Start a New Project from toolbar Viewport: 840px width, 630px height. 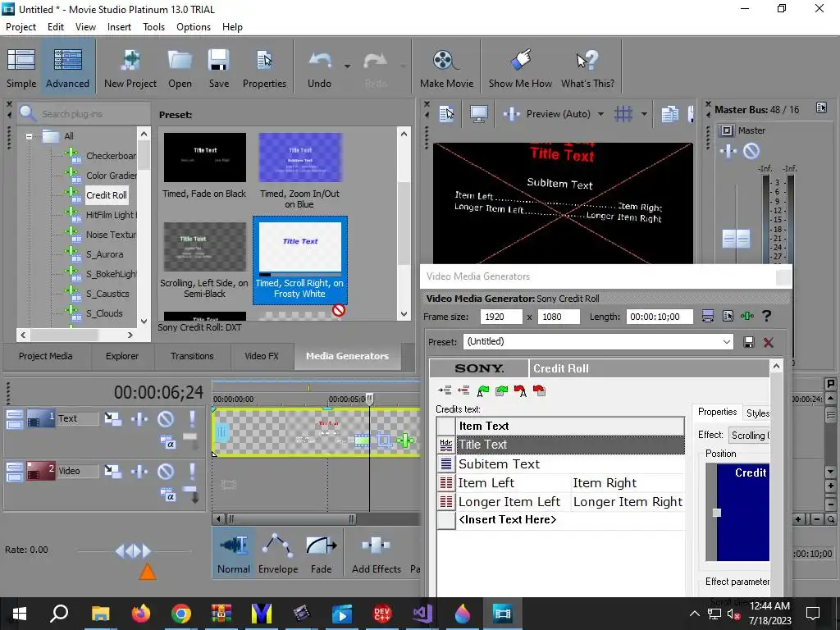point(130,68)
